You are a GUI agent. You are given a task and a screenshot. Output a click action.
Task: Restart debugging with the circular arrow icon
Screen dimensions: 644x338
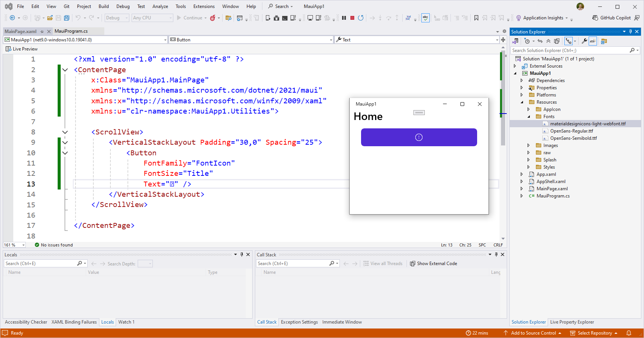pyautogui.click(x=361, y=18)
